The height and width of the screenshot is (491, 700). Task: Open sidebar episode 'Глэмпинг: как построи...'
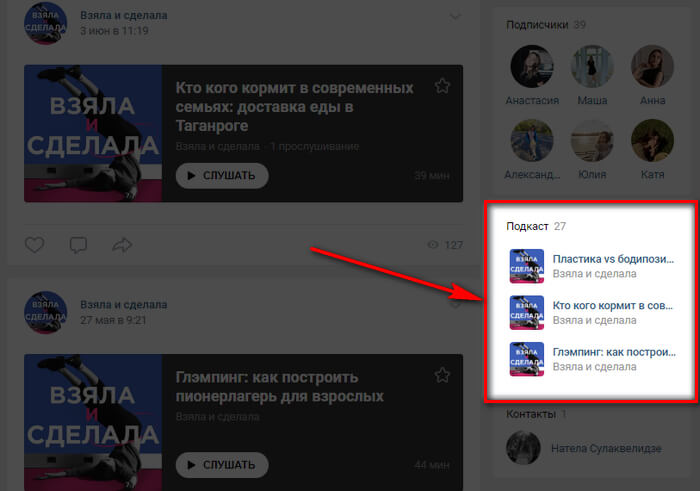[x=614, y=352]
